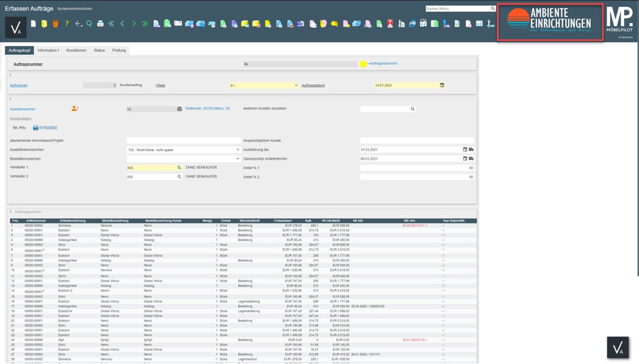Open the Filiale dropdown showing 01
Viewport: 639px width, 364px height.
tap(264, 85)
